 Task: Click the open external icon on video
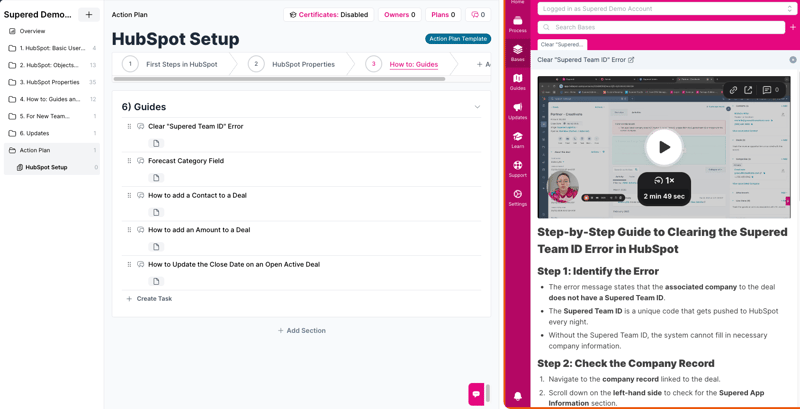748,90
